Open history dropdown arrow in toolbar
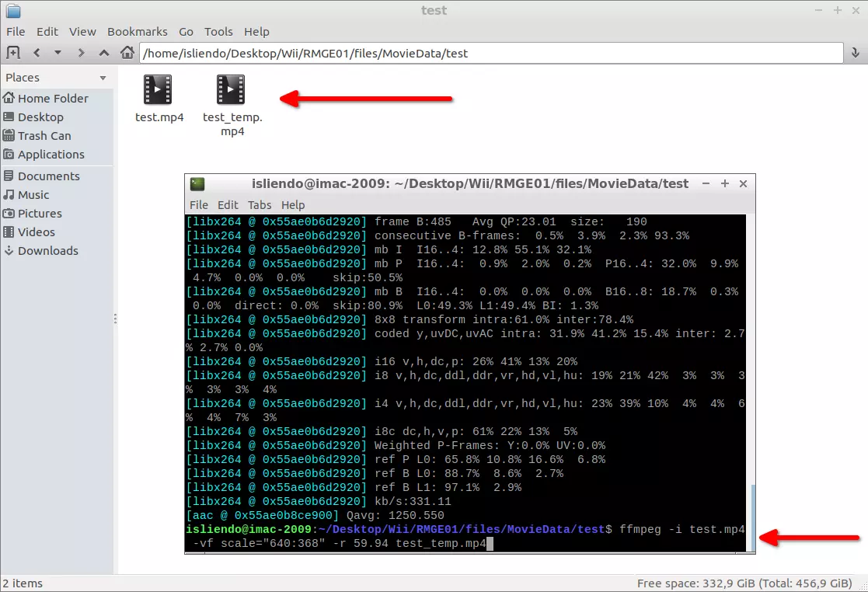Screen dimensions: 868x592 (x=58, y=53)
